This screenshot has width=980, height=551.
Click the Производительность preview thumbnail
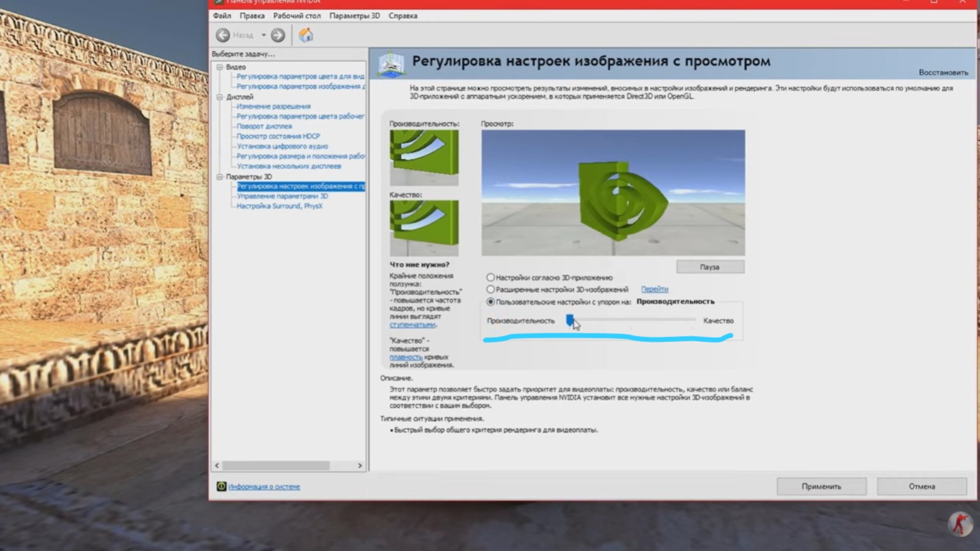(424, 157)
